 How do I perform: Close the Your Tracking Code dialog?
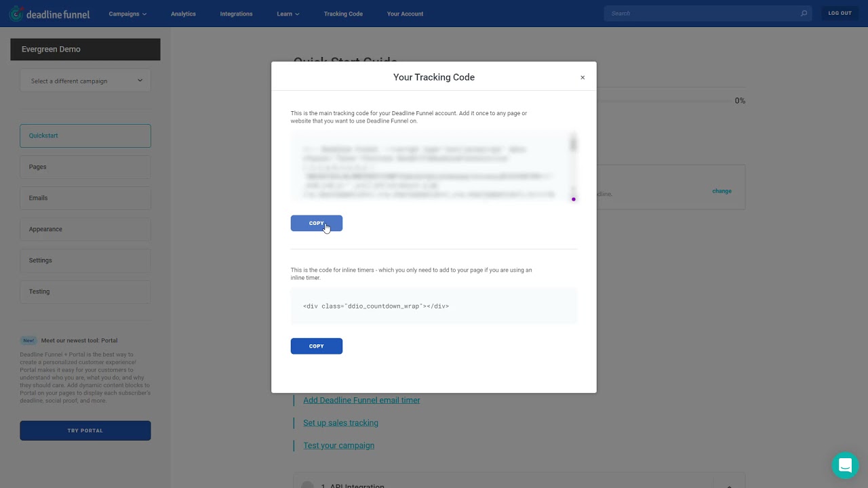pos(583,77)
